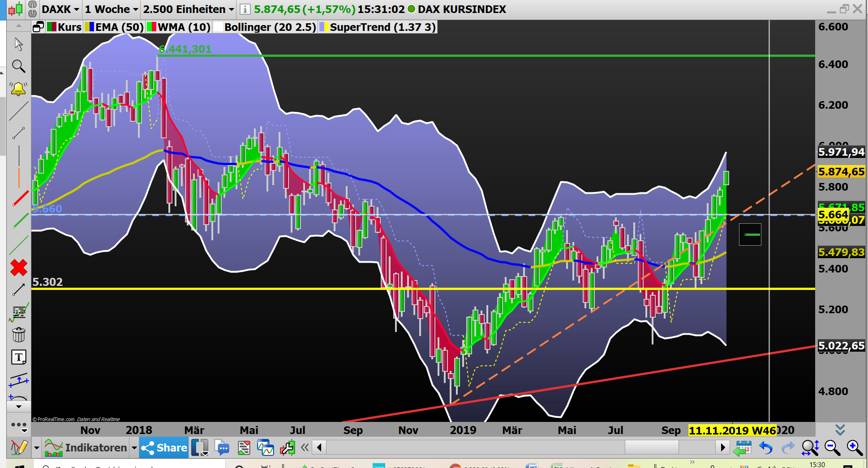Activate the magnifier zoom tool
868x468 pixels.
19,66
